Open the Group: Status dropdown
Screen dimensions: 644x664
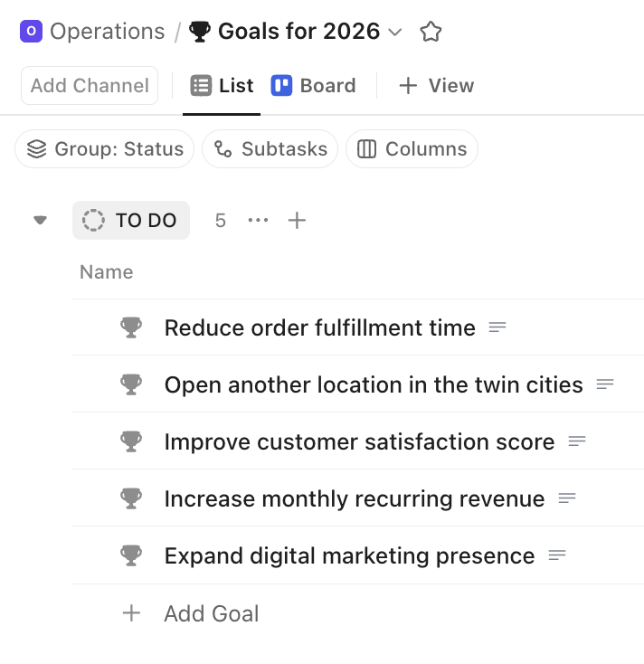pyautogui.click(x=105, y=149)
